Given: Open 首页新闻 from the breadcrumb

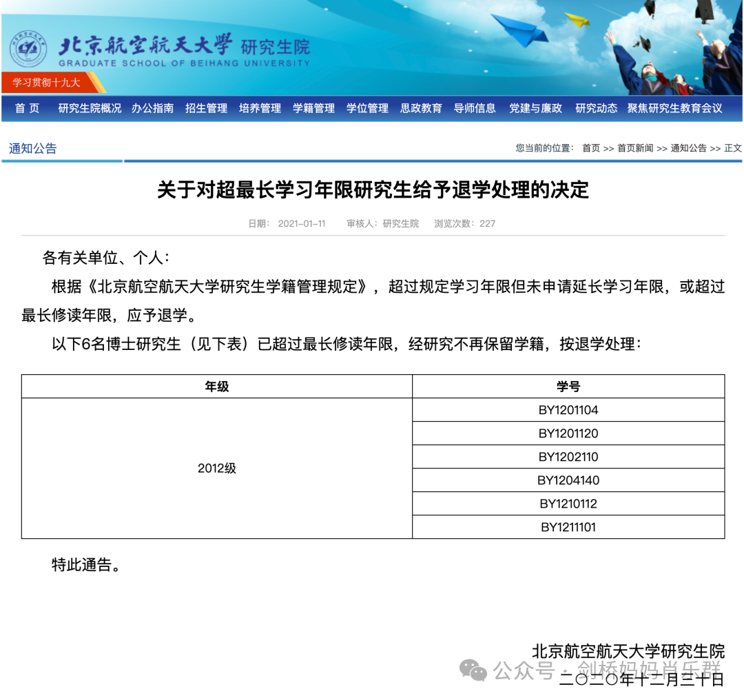Looking at the screenshot, I should pos(634,148).
